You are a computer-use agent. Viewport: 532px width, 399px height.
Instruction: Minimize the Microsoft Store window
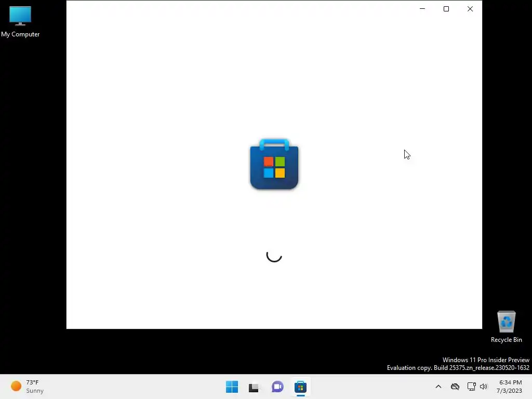(422, 9)
